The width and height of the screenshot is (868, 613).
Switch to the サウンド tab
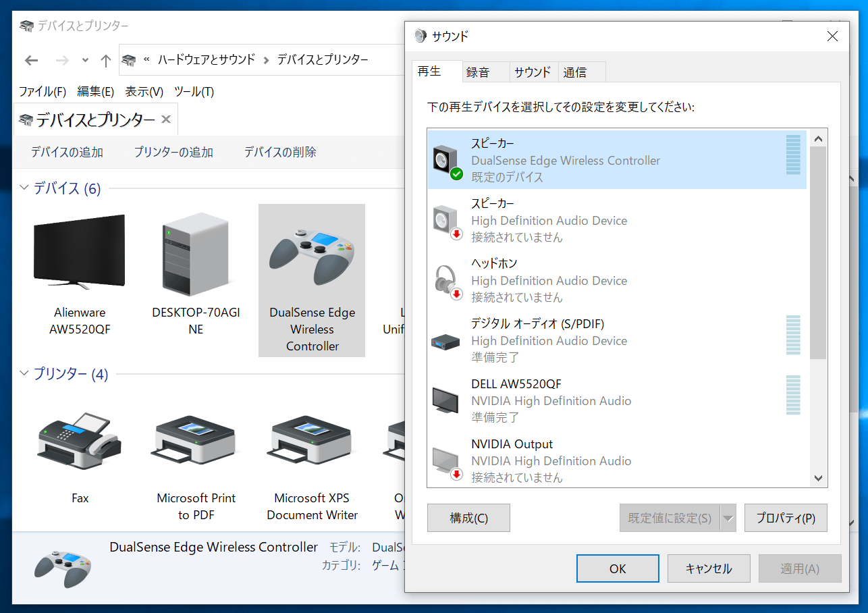tap(533, 72)
